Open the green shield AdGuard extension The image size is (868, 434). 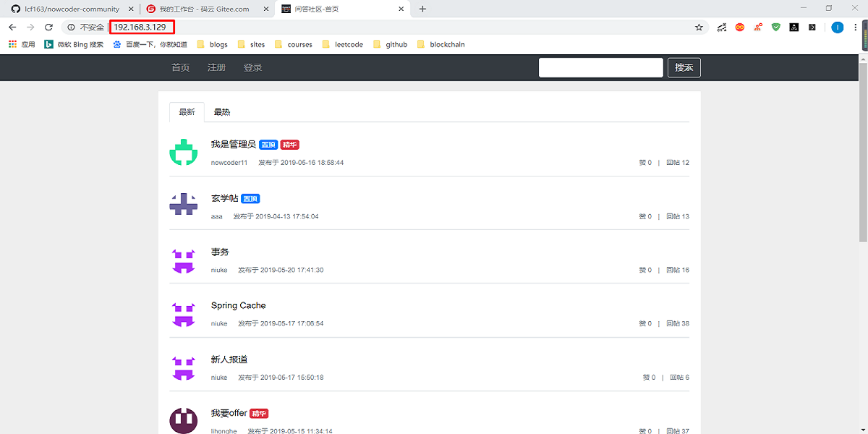(775, 27)
